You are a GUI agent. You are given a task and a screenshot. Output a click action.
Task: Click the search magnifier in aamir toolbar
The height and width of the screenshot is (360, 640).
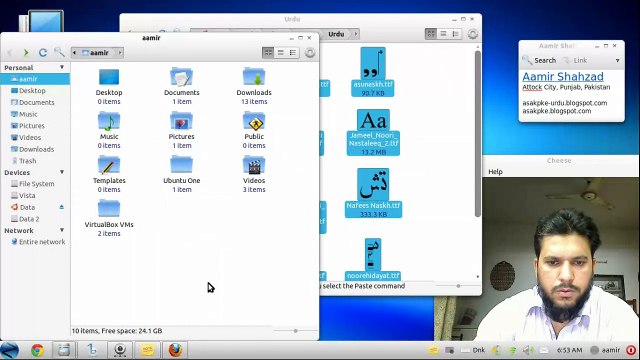59,52
